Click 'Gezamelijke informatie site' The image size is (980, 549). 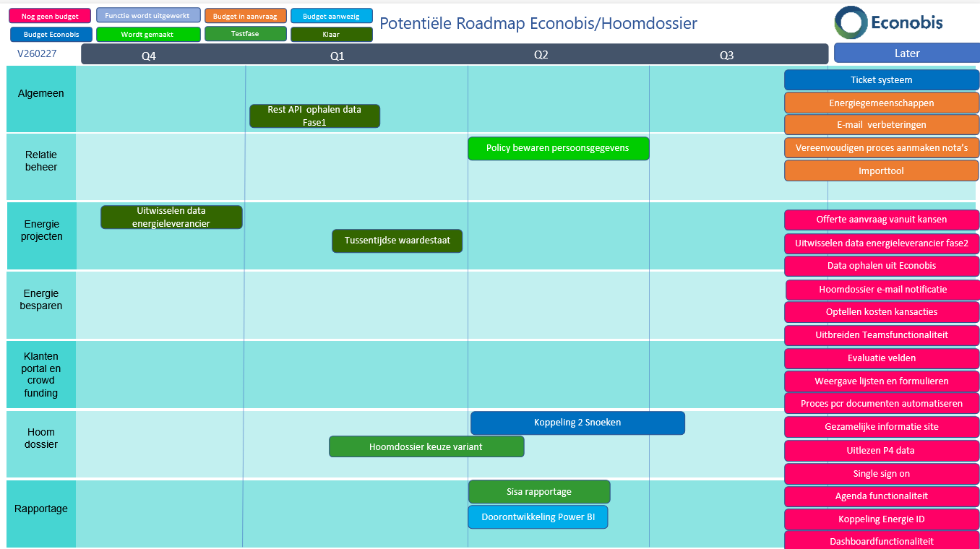tap(882, 427)
